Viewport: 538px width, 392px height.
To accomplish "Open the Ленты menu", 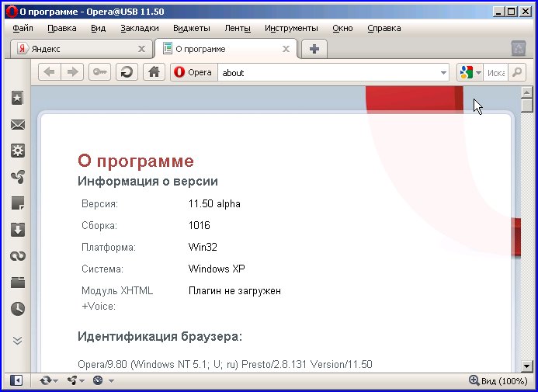I will point(238,28).
